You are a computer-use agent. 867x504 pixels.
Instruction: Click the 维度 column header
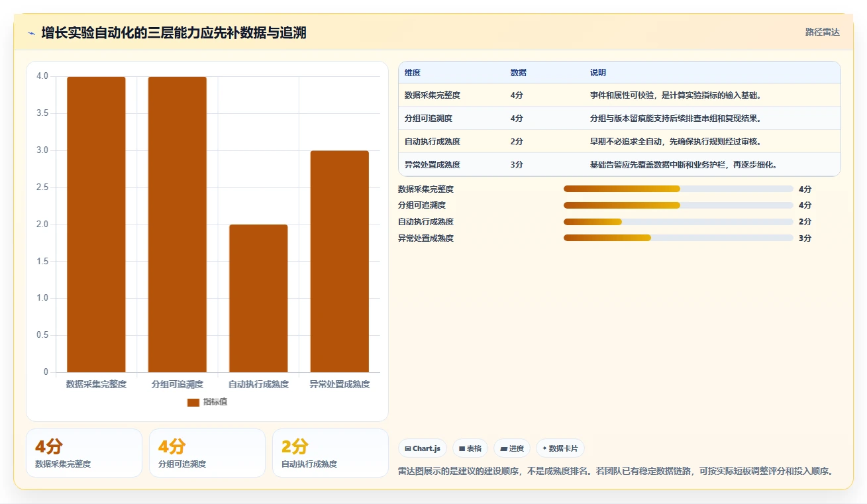(413, 73)
